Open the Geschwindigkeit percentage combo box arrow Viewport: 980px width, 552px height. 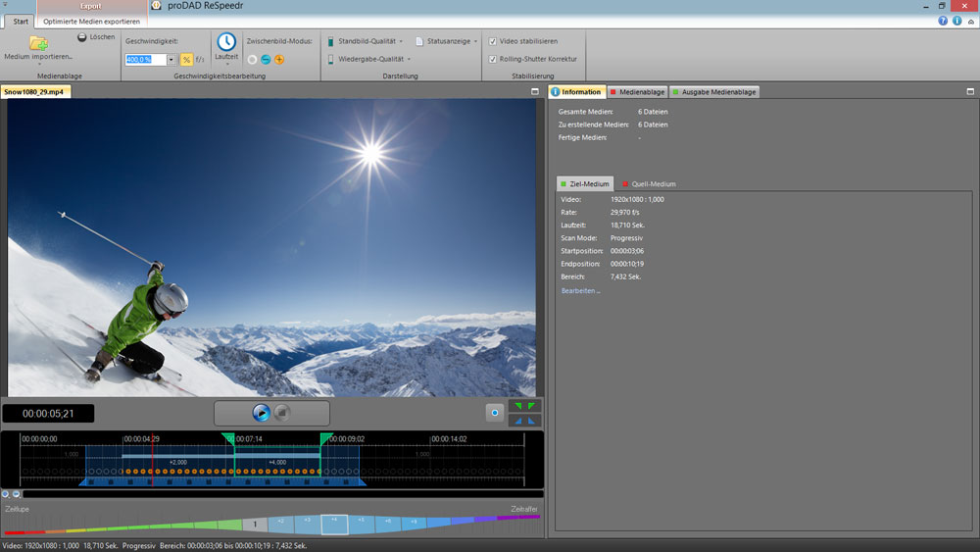tap(171, 60)
